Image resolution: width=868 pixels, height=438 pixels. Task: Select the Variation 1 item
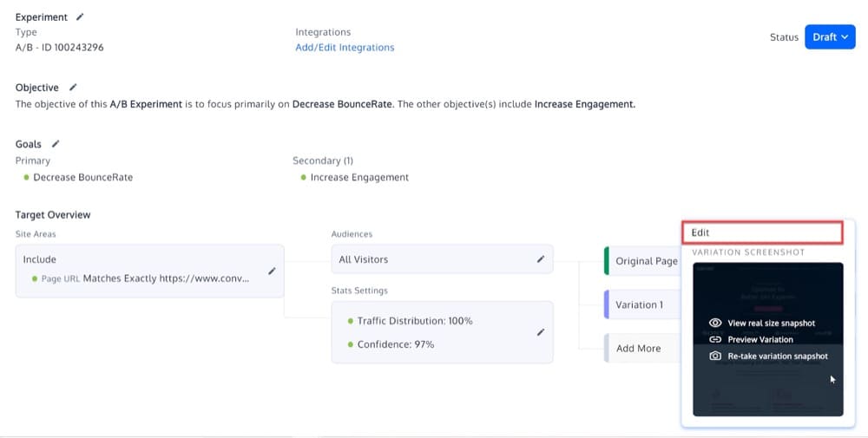(640, 304)
